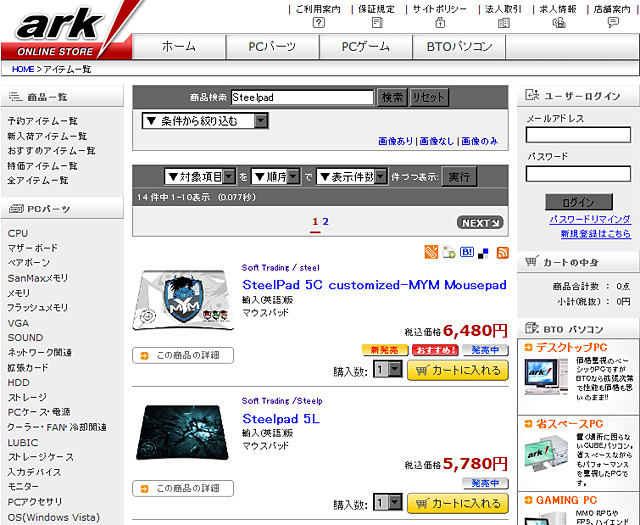Viewport: 640px width, 525px height.
Task: Switch to the BTOパソコン tab
Action: (x=458, y=47)
